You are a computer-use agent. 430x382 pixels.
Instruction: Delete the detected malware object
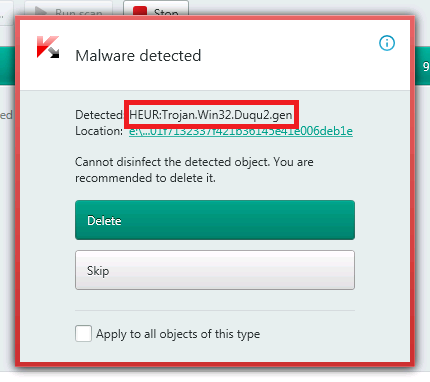click(215, 220)
